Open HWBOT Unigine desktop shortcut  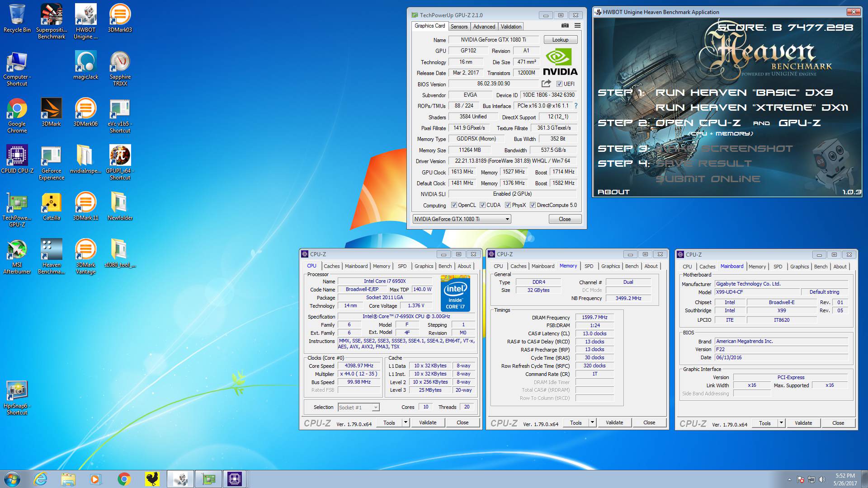pyautogui.click(x=85, y=22)
